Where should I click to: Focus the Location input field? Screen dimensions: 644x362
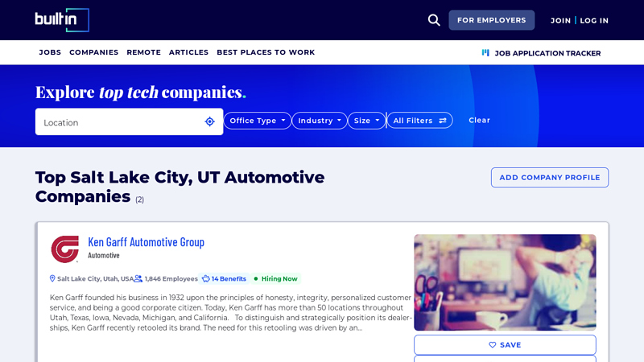point(129,121)
